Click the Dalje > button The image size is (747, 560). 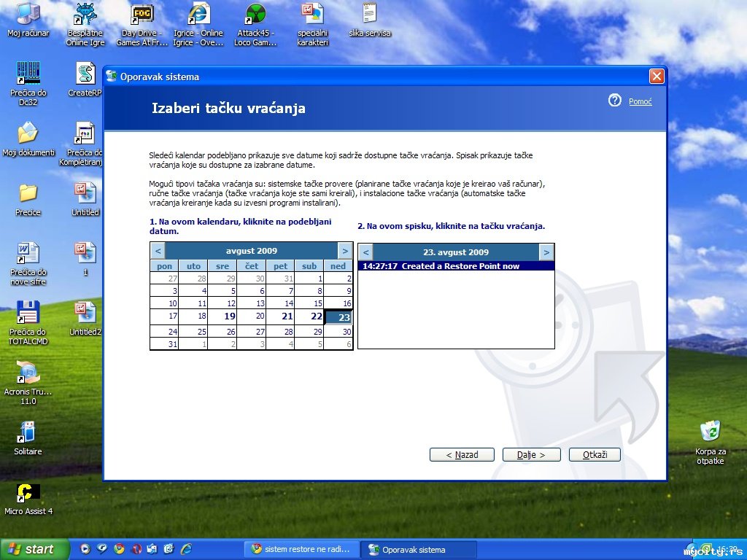pyautogui.click(x=531, y=455)
